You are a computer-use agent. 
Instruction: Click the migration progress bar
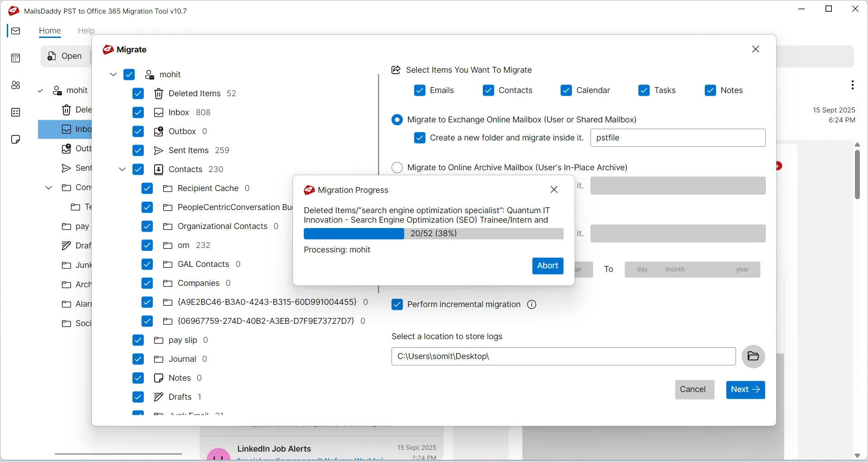coord(433,234)
